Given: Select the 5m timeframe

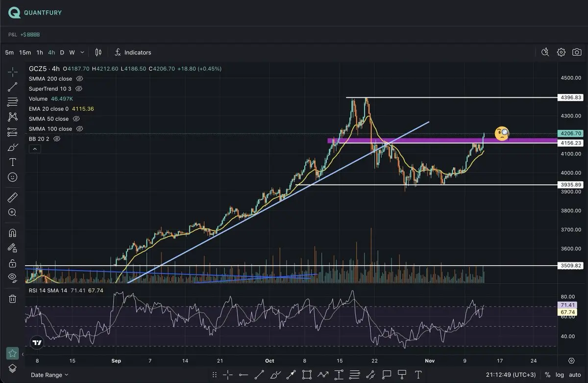Looking at the screenshot, I should (9, 52).
